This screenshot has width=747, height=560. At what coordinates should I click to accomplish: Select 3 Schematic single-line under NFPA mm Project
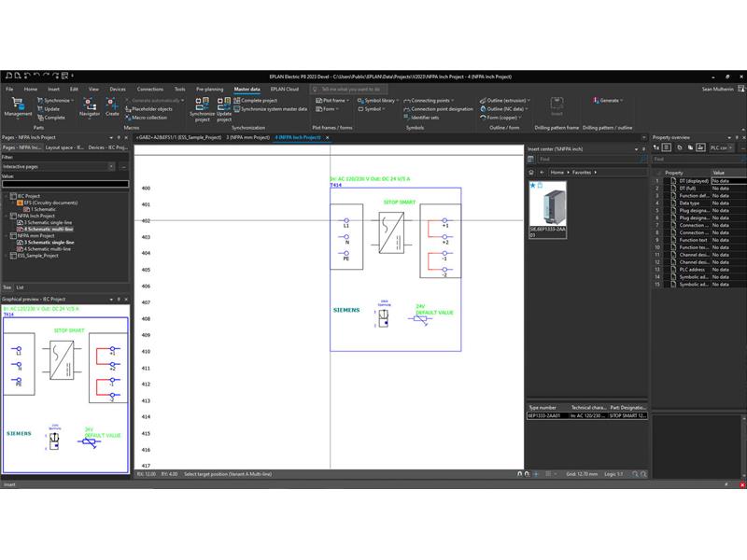click(x=49, y=243)
